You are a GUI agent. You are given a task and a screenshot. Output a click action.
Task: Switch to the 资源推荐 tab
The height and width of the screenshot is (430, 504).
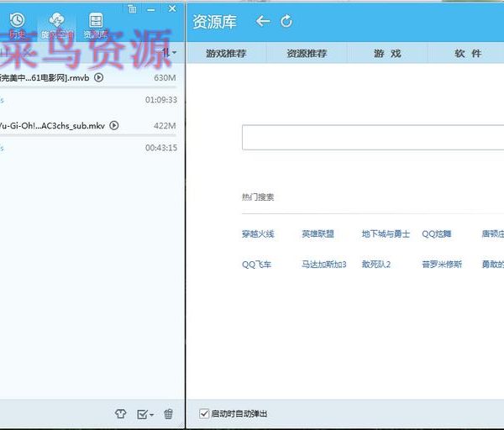point(307,54)
